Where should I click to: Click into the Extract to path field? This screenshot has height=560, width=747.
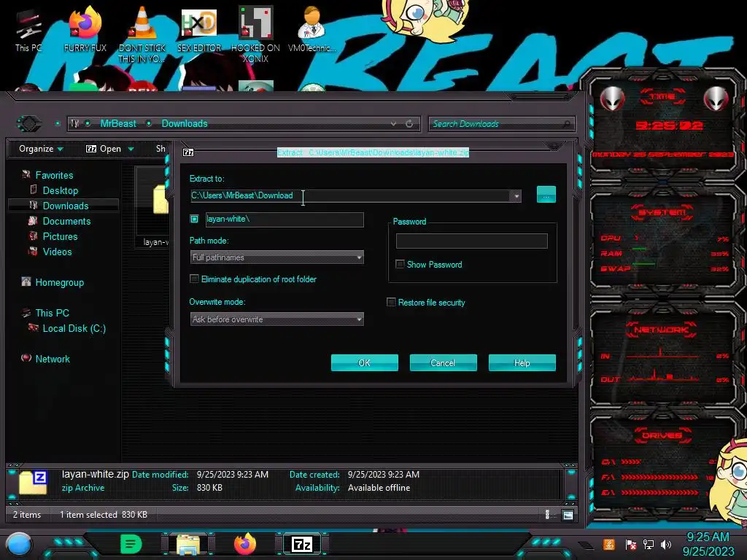[349, 195]
